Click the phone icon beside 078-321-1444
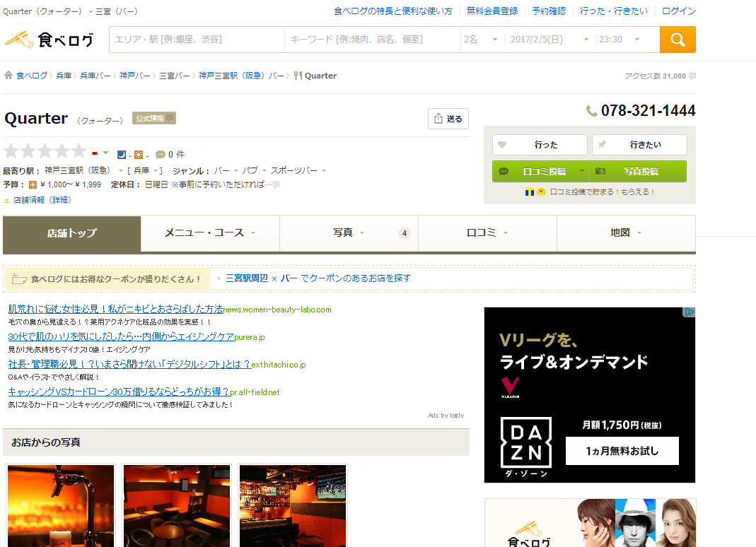Screen dimensions: 756x547 [x=592, y=111]
